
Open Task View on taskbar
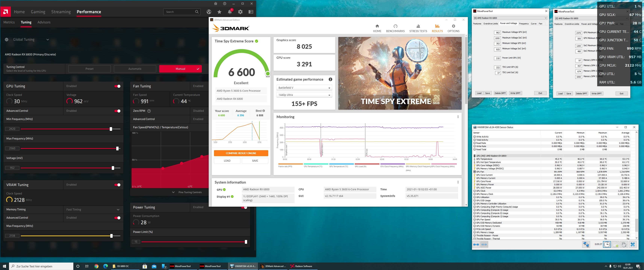[x=87, y=266]
